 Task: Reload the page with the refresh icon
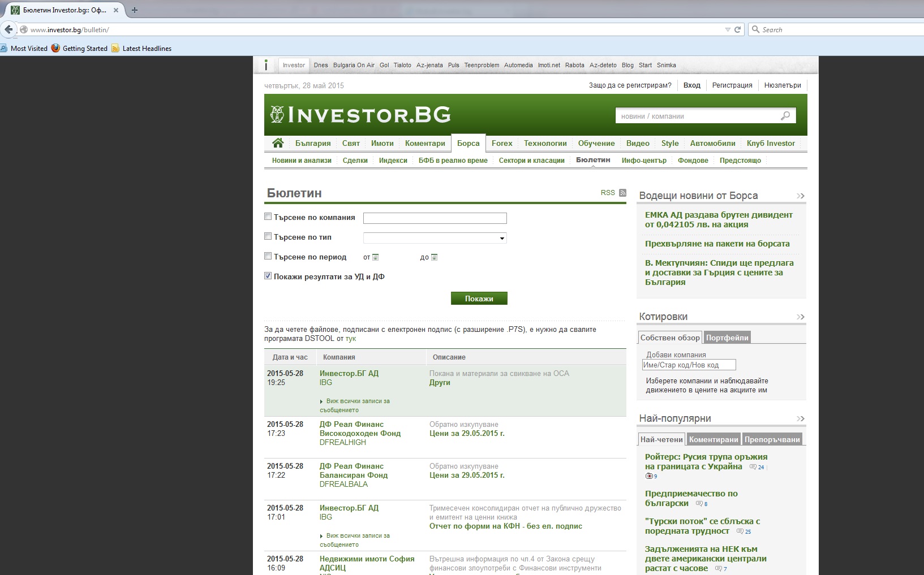(737, 29)
